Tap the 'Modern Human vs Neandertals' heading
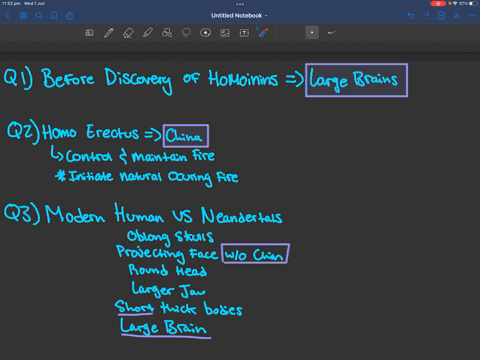Screen dimensions: 480x360 [x=164, y=214]
